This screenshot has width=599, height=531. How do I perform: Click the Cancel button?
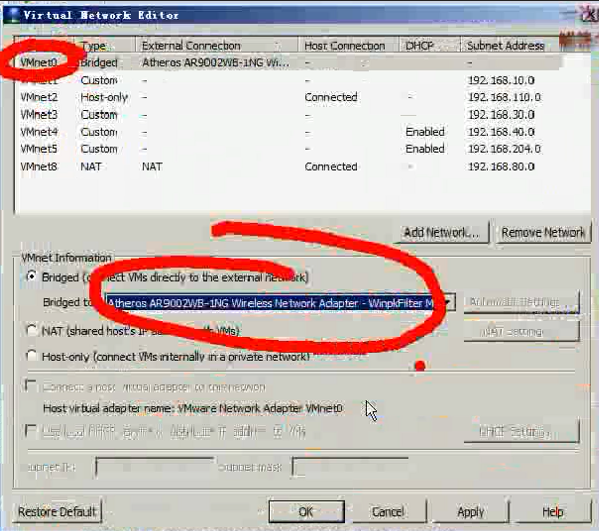(388, 512)
